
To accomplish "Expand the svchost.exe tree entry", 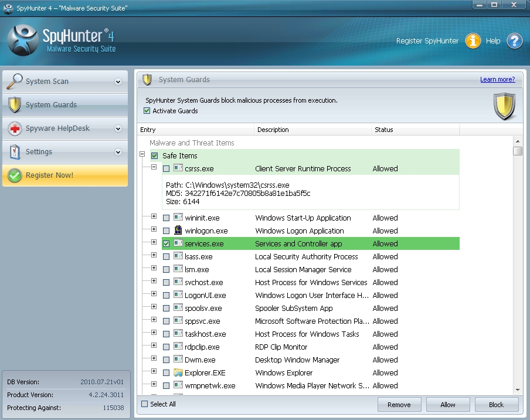I will (x=154, y=281).
